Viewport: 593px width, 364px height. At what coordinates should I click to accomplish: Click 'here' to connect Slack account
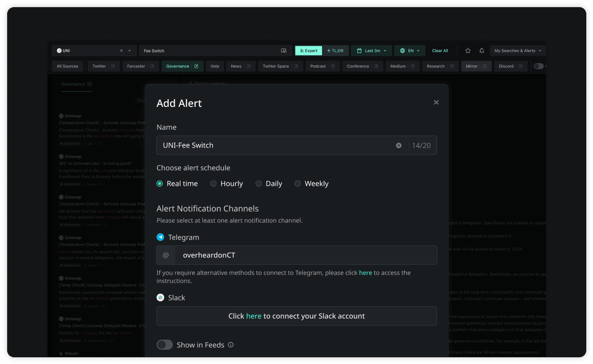253,316
